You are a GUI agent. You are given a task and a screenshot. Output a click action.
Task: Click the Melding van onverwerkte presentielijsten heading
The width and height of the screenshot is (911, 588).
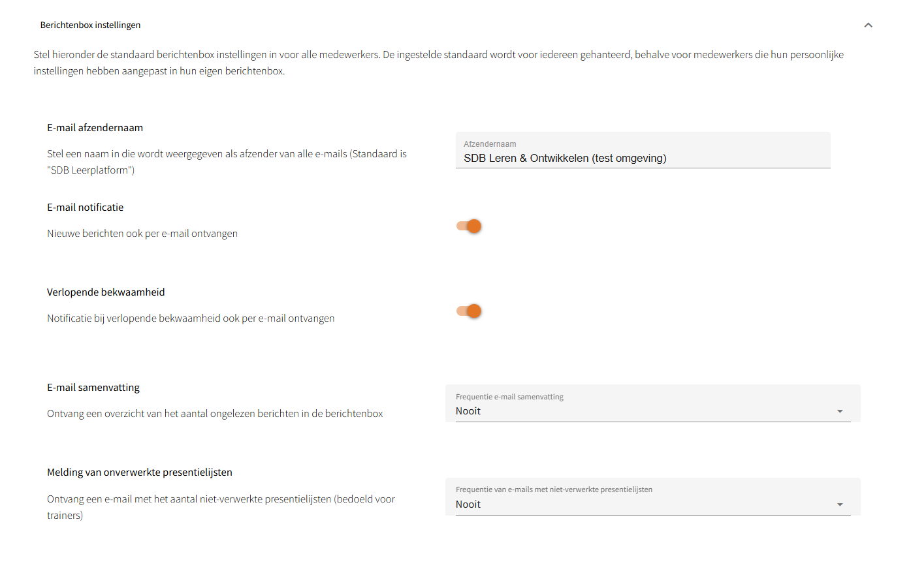coord(140,472)
